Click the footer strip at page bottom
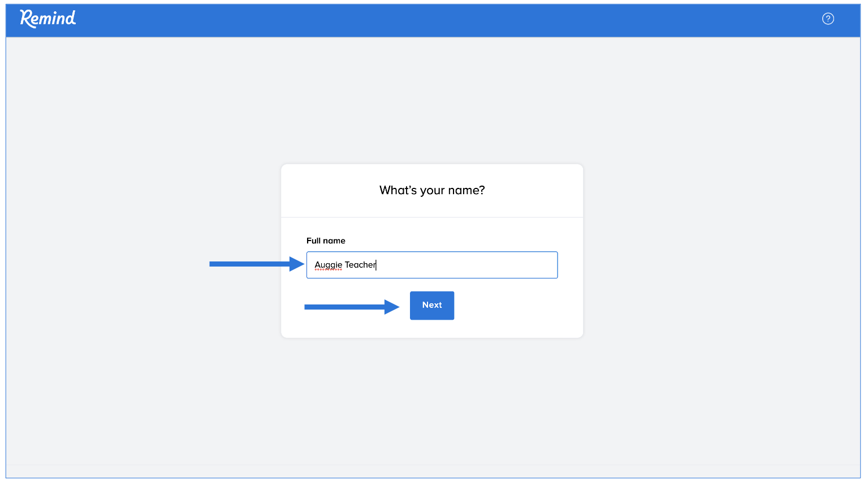The image size is (868, 485). coord(433,471)
